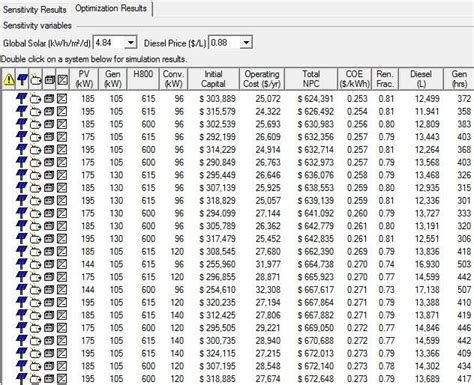Select diesel value 12,264

tap(427, 150)
